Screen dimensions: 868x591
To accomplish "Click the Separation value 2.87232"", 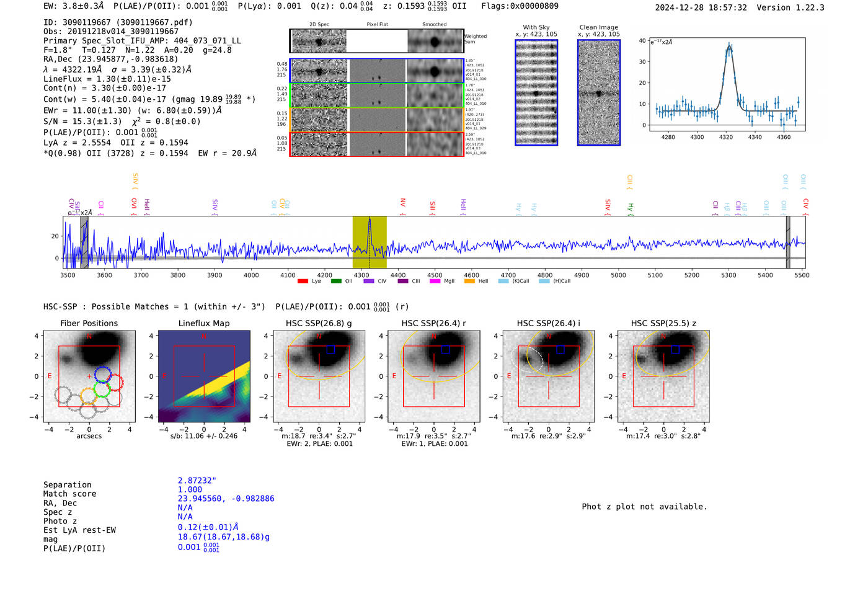I will [x=197, y=481].
